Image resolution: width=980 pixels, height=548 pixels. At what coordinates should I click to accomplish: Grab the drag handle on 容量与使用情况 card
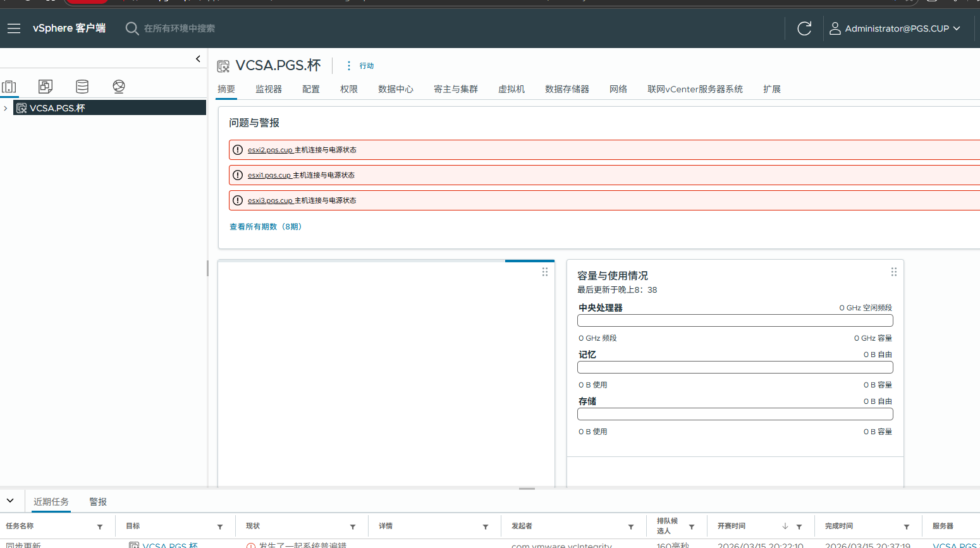pyautogui.click(x=894, y=272)
